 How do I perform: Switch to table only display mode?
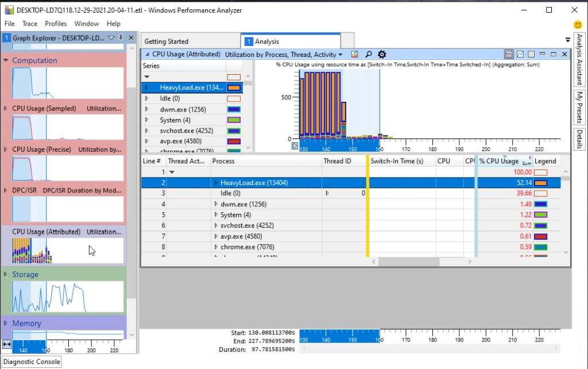(x=531, y=55)
